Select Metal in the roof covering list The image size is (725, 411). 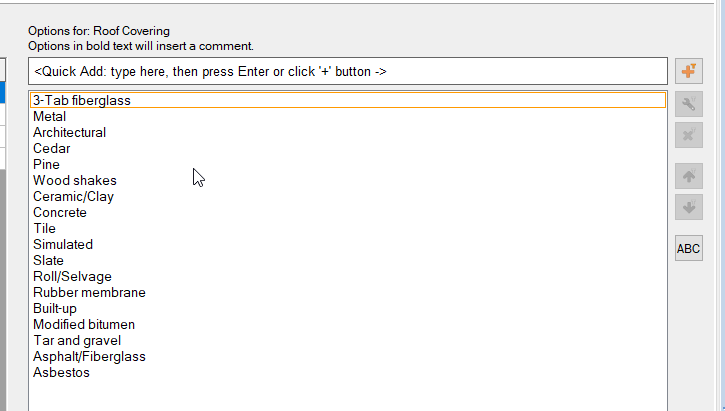[x=50, y=117]
